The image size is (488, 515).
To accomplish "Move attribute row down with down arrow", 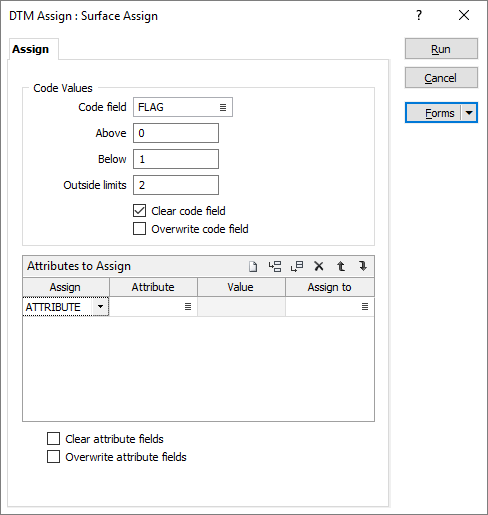I will (x=363, y=266).
